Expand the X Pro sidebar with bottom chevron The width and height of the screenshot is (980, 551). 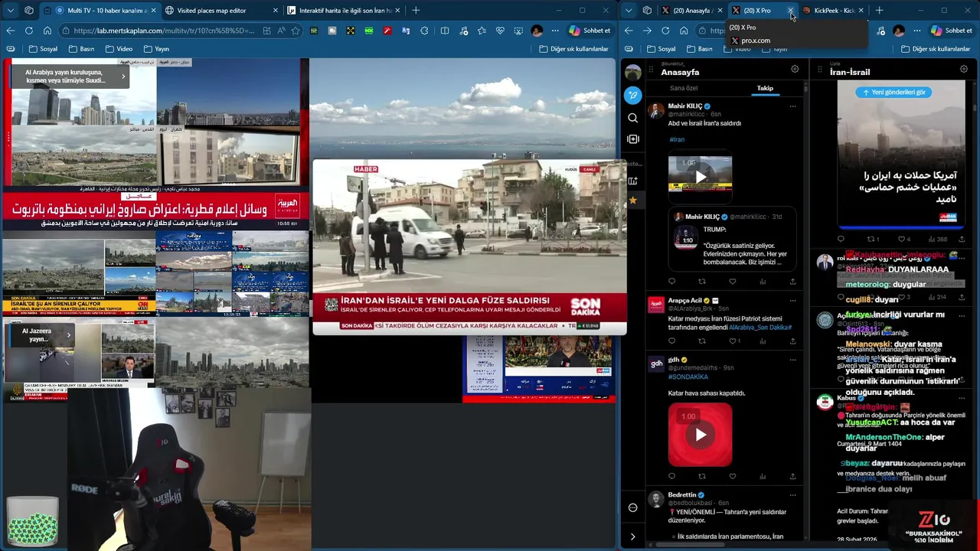click(x=632, y=536)
